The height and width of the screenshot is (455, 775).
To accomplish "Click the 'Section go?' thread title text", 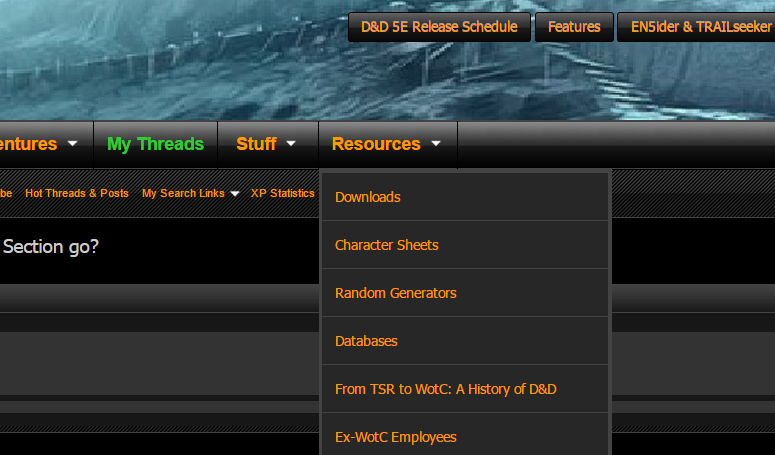I will 50,246.
